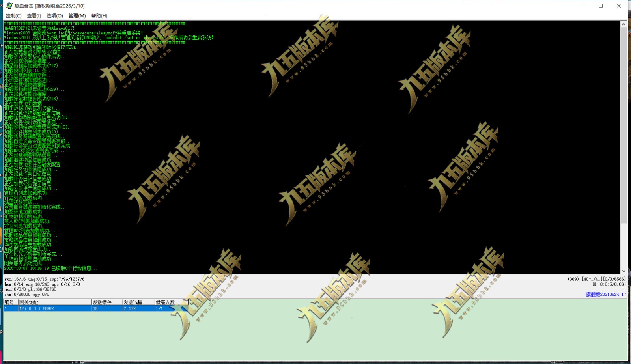Close the 热血合击 window
The width and height of the screenshot is (631, 364).
pyautogui.click(x=619, y=6)
